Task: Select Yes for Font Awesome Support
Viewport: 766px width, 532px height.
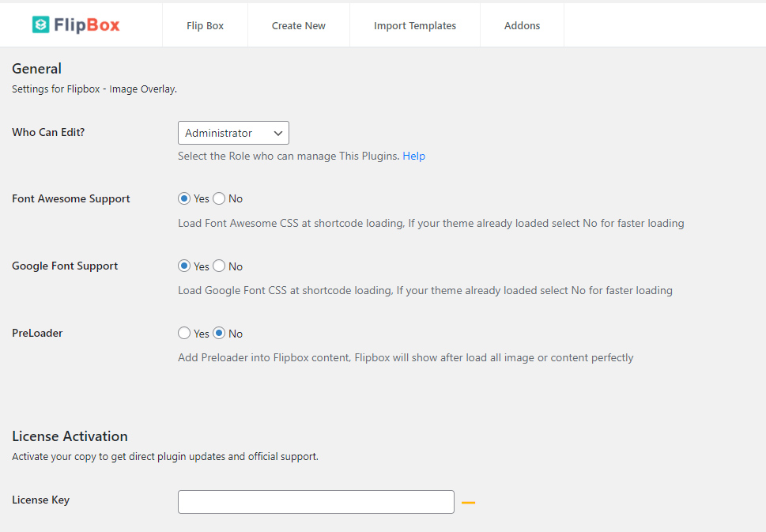Action: point(184,199)
